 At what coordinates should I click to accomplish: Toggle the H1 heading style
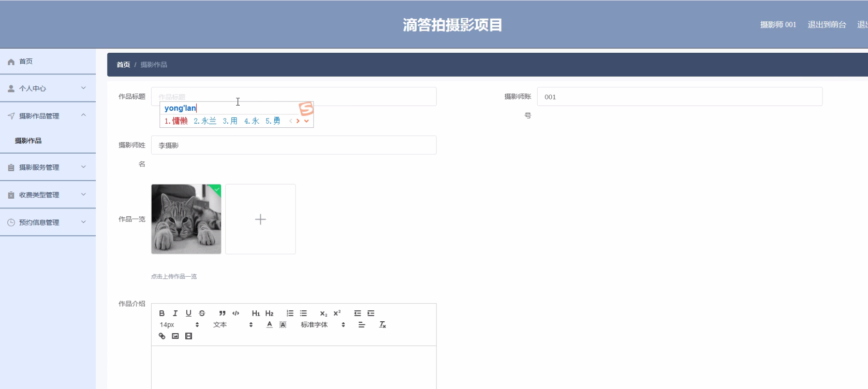click(x=256, y=313)
